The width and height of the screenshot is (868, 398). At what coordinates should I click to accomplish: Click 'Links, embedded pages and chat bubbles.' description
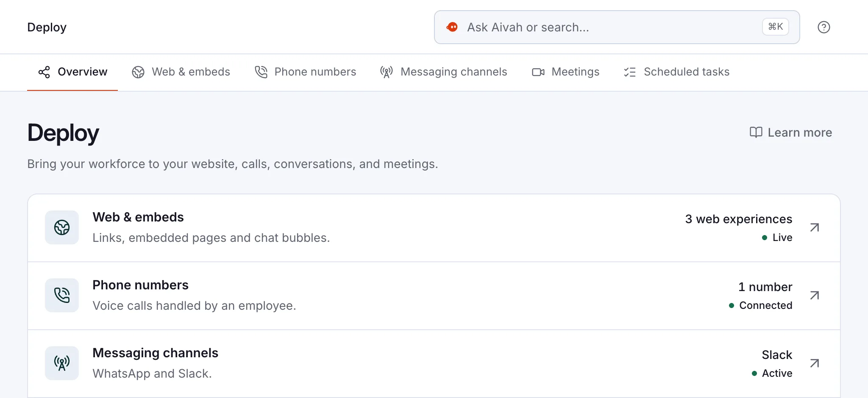[x=211, y=238]
